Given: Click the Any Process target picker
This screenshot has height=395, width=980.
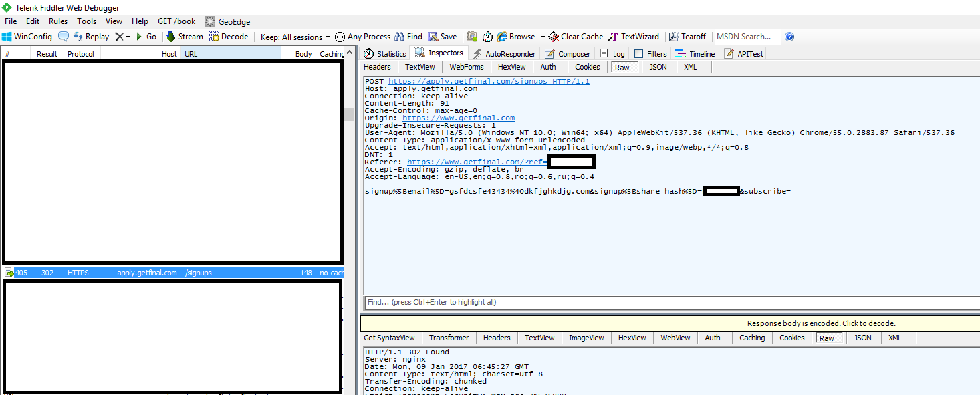Looking at the screenshot, I should point(362,37).
